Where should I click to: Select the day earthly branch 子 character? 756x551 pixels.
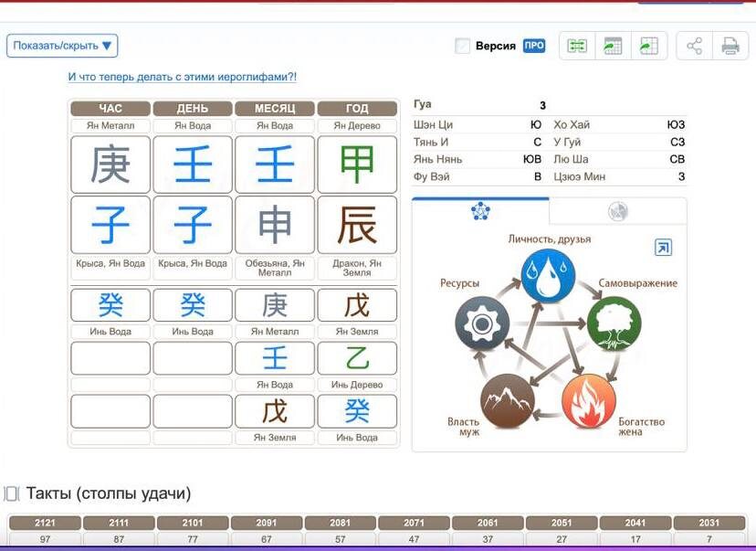click(x=193, y=225)
